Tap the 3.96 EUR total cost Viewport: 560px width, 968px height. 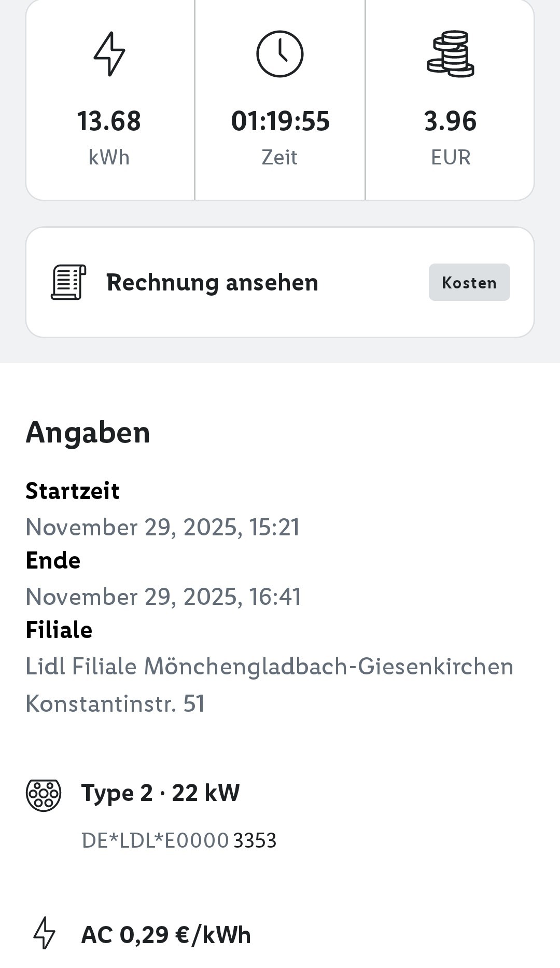point(450,121)
